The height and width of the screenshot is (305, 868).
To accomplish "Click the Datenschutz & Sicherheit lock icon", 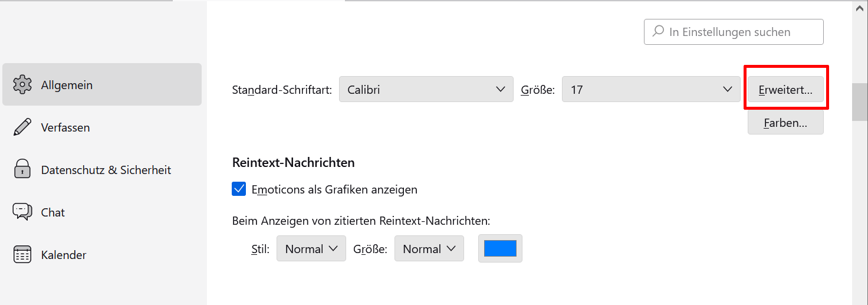I will coord(22,170).
